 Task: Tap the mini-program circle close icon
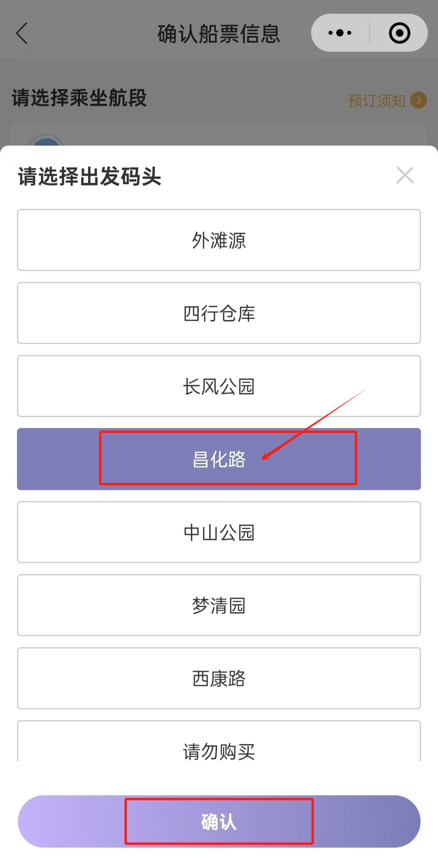pos(399,33)
